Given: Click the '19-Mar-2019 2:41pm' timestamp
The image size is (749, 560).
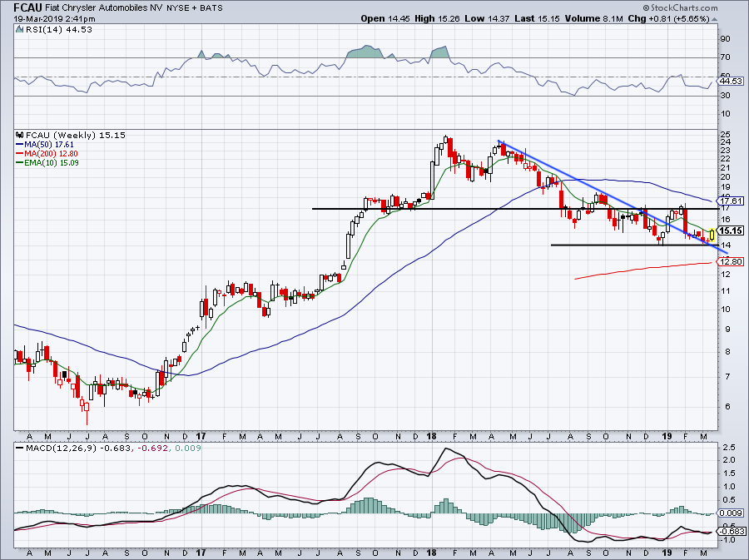Looking at the screenshot, I should (x=54, y=19).
